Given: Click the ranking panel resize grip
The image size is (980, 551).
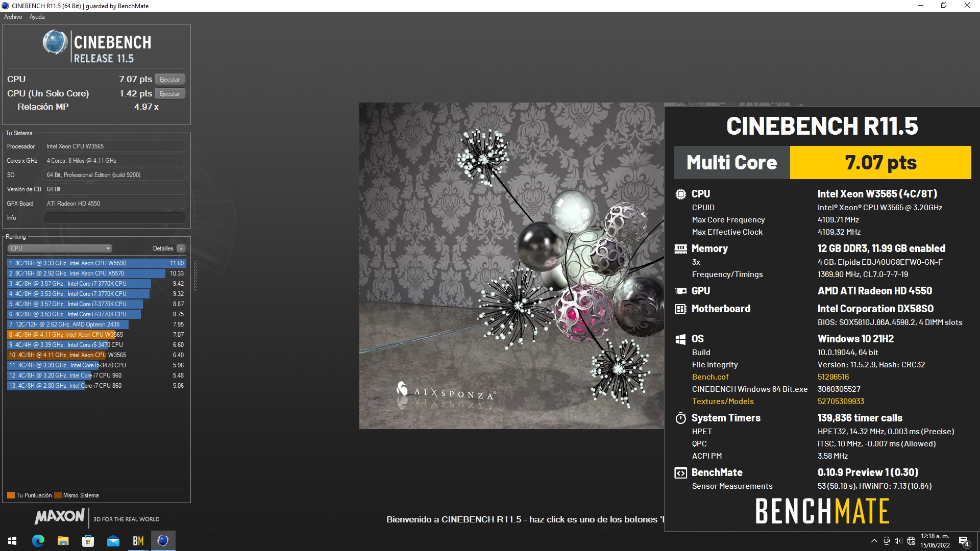Looking at the screenshot, I should pos(195,276).
